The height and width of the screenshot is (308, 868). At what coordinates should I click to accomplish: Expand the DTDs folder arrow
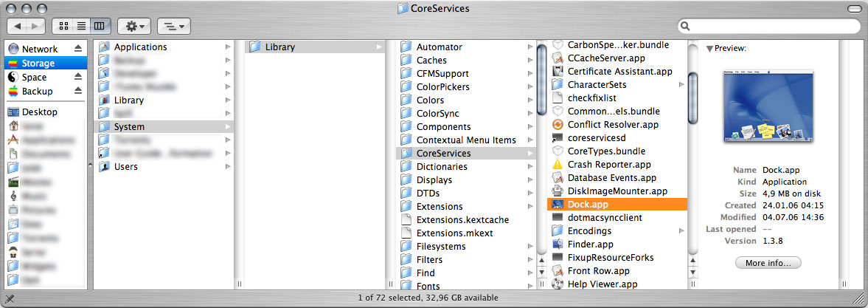pos(530,194)
